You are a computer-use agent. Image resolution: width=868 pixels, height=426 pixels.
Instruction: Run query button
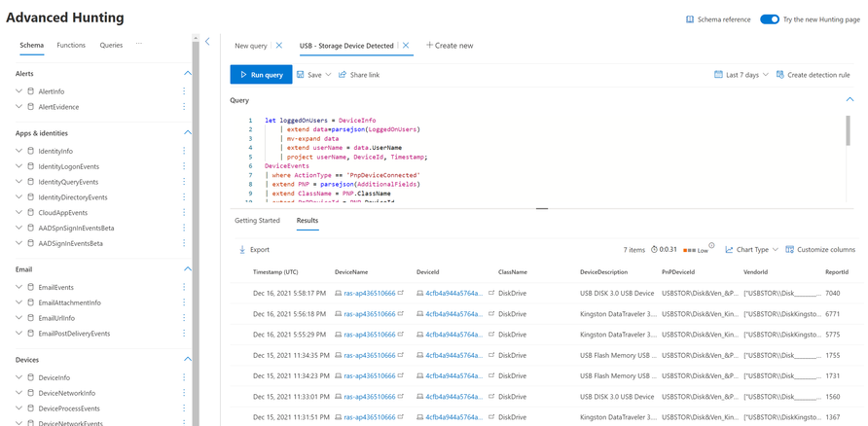pos(262,75)
